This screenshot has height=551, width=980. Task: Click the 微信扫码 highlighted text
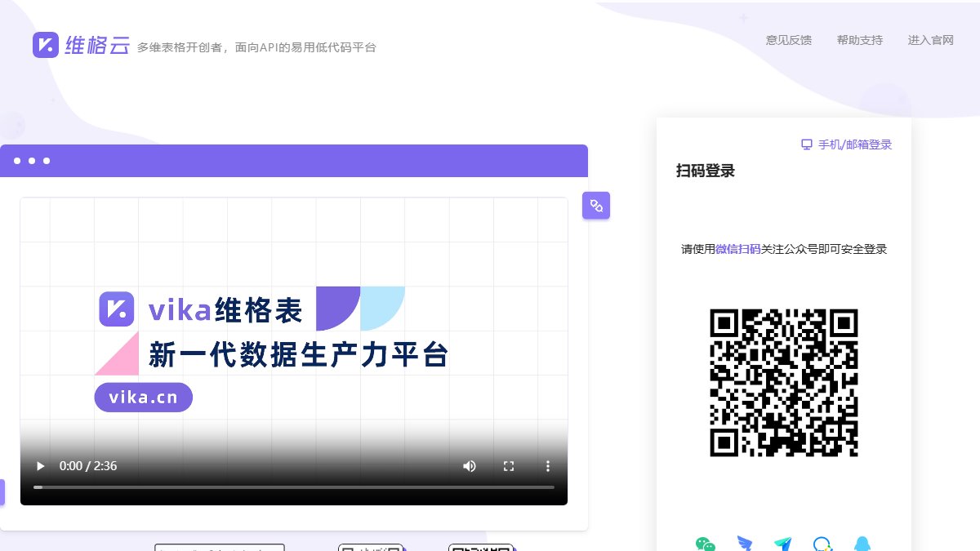click(x=738, y=249)
